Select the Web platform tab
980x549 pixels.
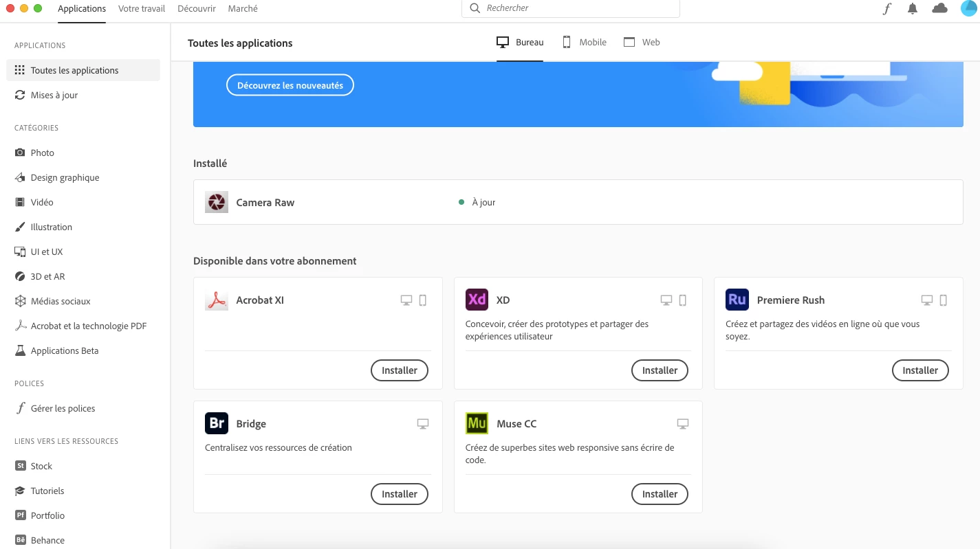point(642,43)
